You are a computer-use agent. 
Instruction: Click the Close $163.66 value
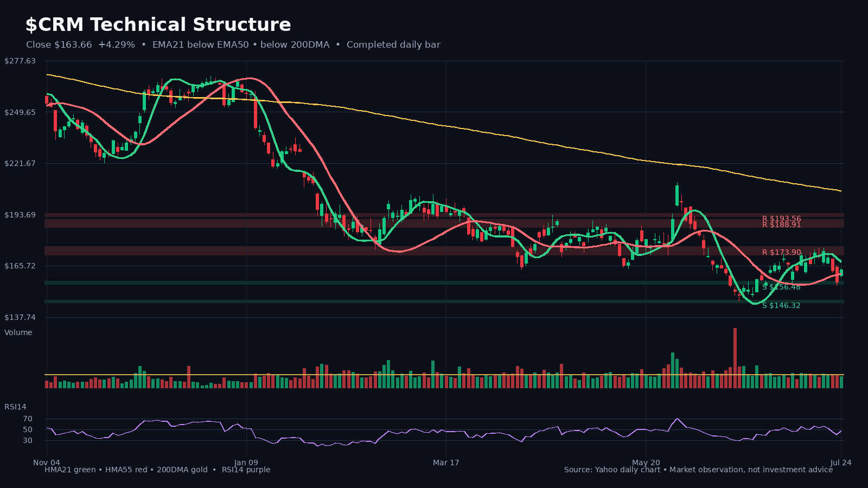click(x=59, y=45)
